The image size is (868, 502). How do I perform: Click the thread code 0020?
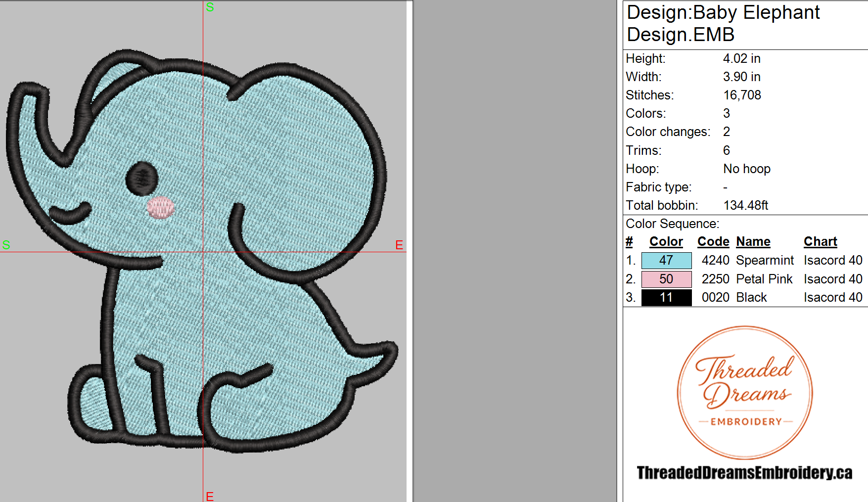click(x=715, y=297)
